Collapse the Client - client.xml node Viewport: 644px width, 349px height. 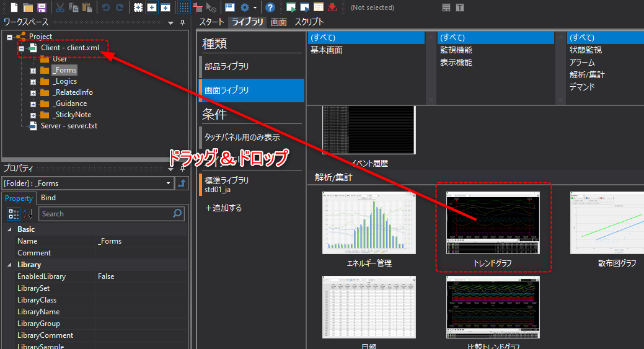(22, 48)
